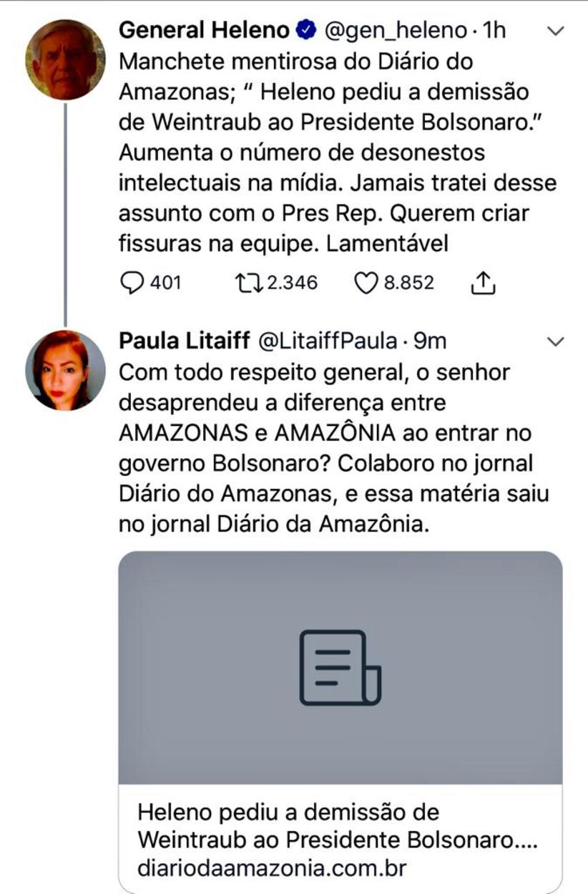Click the verified badge next to General Heleno
The width and height of the screenshot is (588, 894).
pos(304,31)
